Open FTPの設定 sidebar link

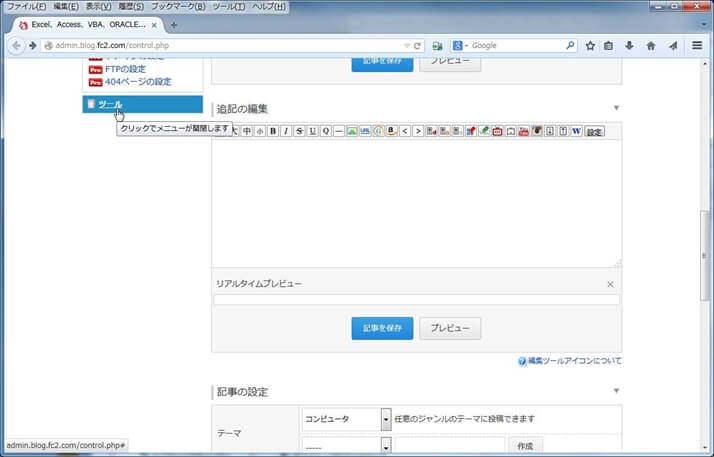coord(125,69)
